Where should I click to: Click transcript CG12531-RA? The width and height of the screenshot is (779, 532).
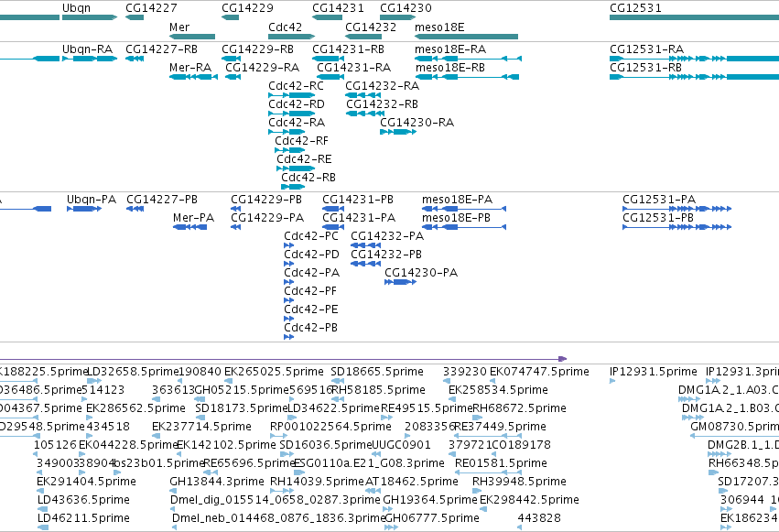click(694, 59)
